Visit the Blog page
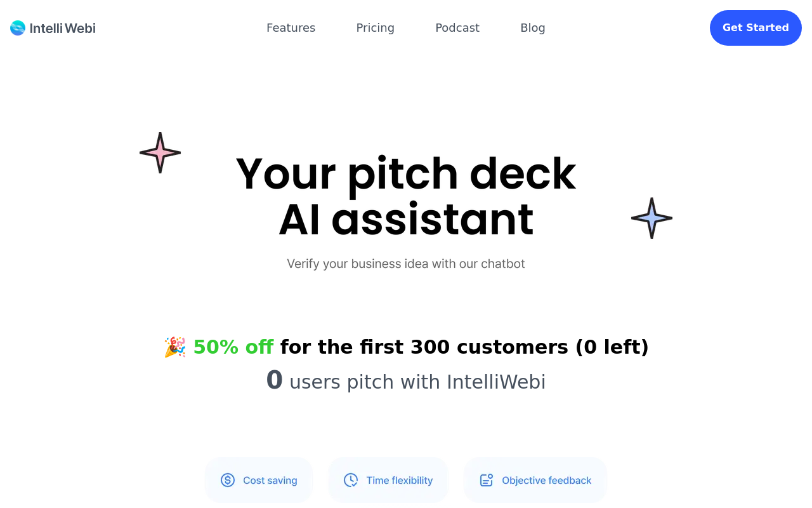Image resolution: width=812 pixels, height=508 pixels. click(532, 27)
